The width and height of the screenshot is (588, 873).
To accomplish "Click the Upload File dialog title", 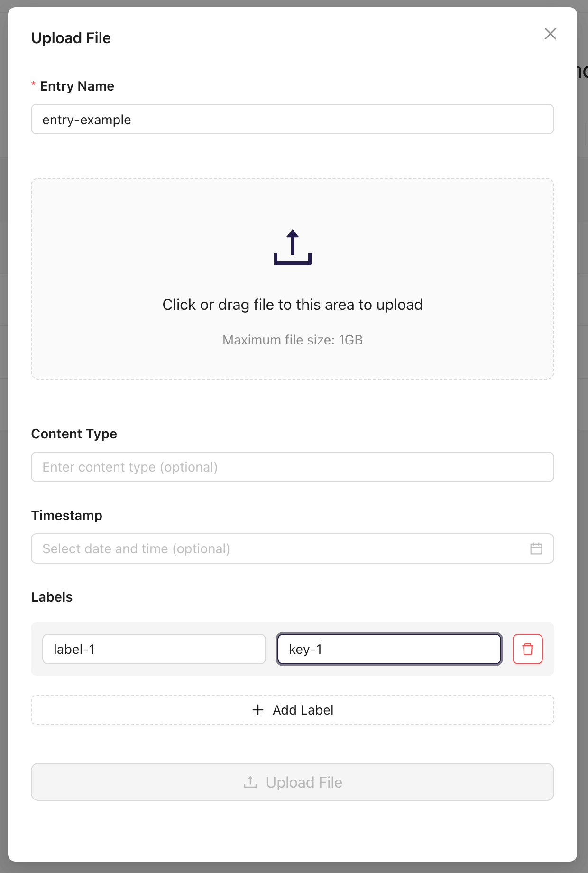I will [x=71, y=37].
